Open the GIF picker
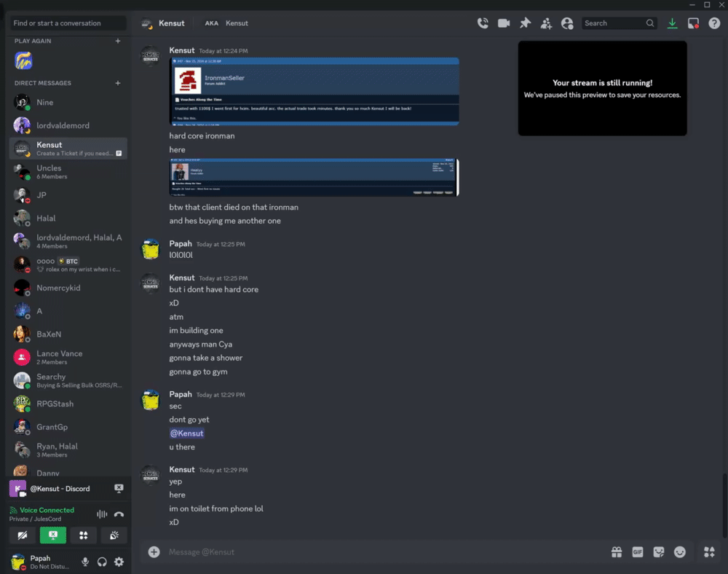This screenshot has width=728, height=574. pyautogui.click(x=638, y=551)
